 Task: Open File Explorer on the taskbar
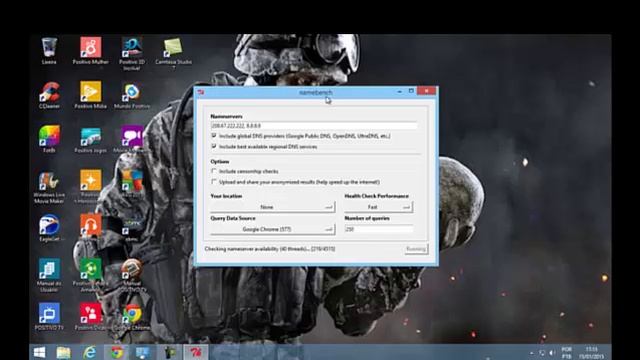pyautogui.click(x=63, y=352)
